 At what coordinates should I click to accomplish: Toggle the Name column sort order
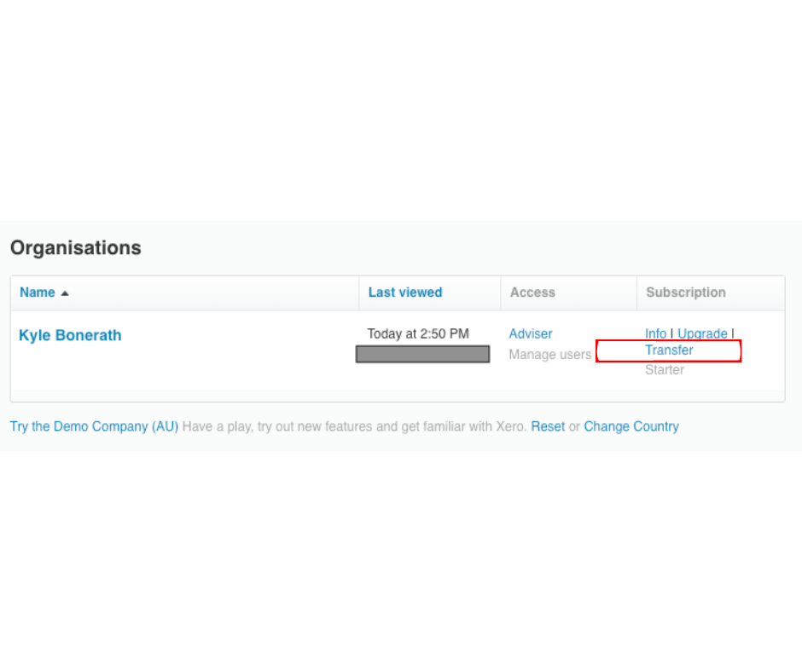pyautogui.click(x=38, y=292)
